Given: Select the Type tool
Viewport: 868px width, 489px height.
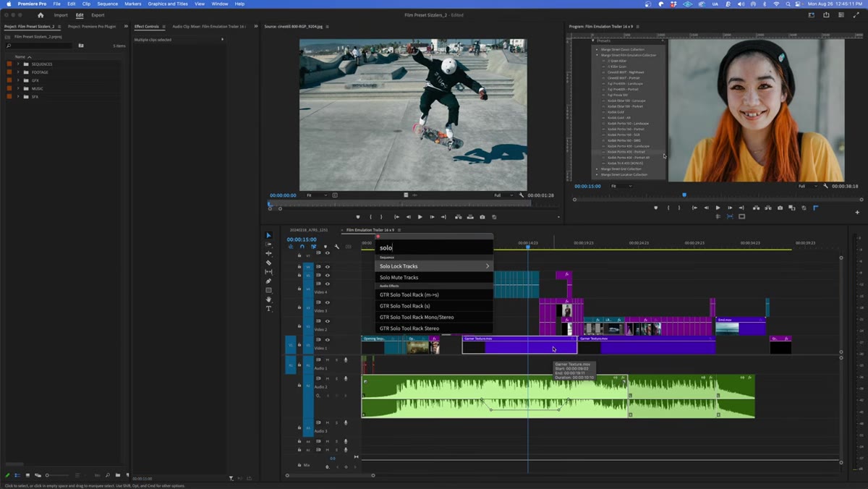Looking at the screenshot, I should (x=268, y=309).
